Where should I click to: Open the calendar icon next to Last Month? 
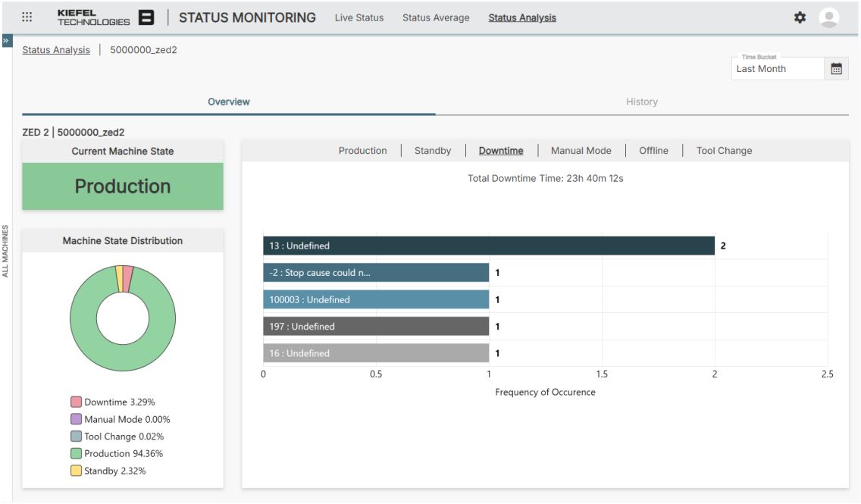pos(836,69)
